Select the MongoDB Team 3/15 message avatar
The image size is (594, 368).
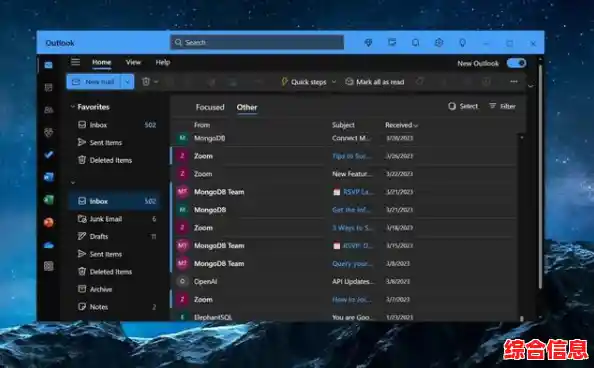[x=183, y=246]
